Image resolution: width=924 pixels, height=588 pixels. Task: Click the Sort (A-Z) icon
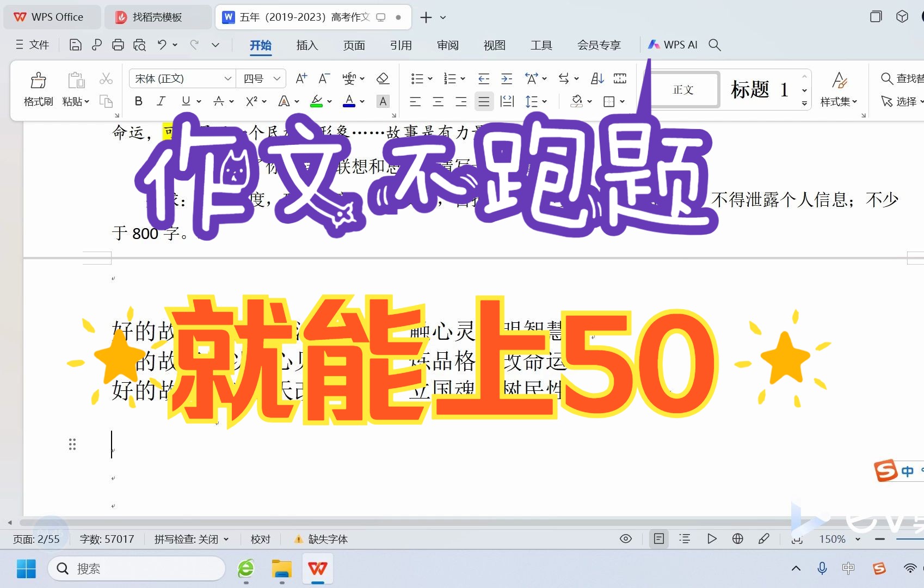(x=597, y=79)
